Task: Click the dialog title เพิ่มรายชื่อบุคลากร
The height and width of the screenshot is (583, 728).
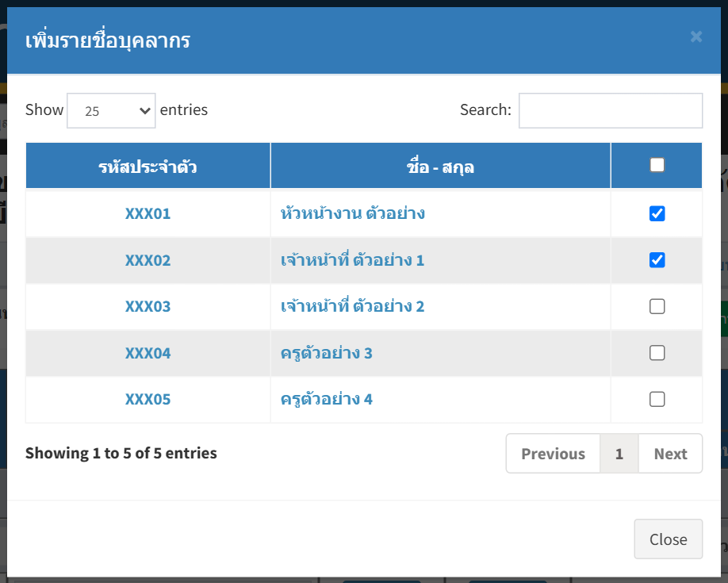Action: tap(108, 40)
